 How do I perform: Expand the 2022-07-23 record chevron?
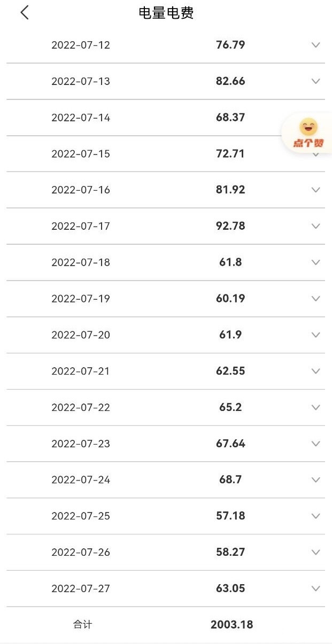(x=315, y=444)
